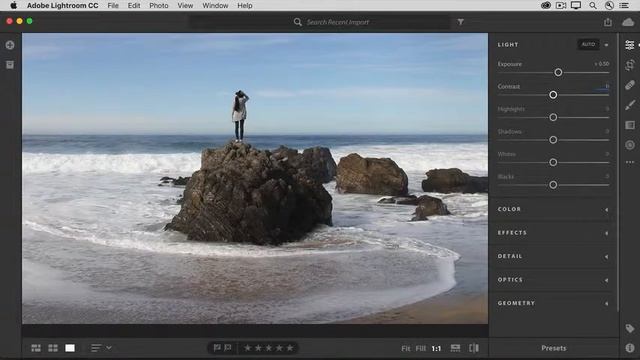640x360 pixels.
Task: Click the Search Recent Import field
Action: (x=319, y=22)
